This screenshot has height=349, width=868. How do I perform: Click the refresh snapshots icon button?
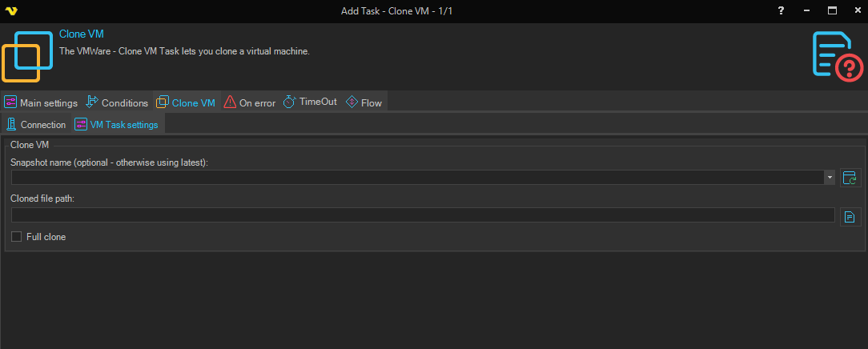(850, 178)
